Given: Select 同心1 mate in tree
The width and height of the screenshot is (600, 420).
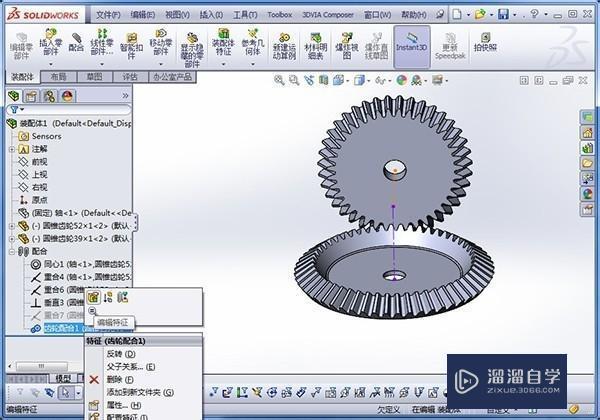Looking at the screenshot, I should [82, 264].
